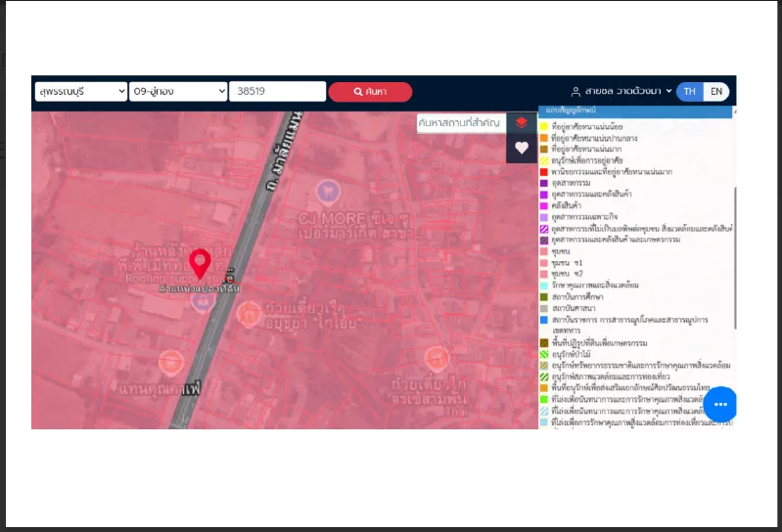Click restaurant marker near ก๋วยเตี๋ยวเรืออยุธยา
Image resolution: width=782 pixels, height=532 pixels.
click(x=249, y=314)
